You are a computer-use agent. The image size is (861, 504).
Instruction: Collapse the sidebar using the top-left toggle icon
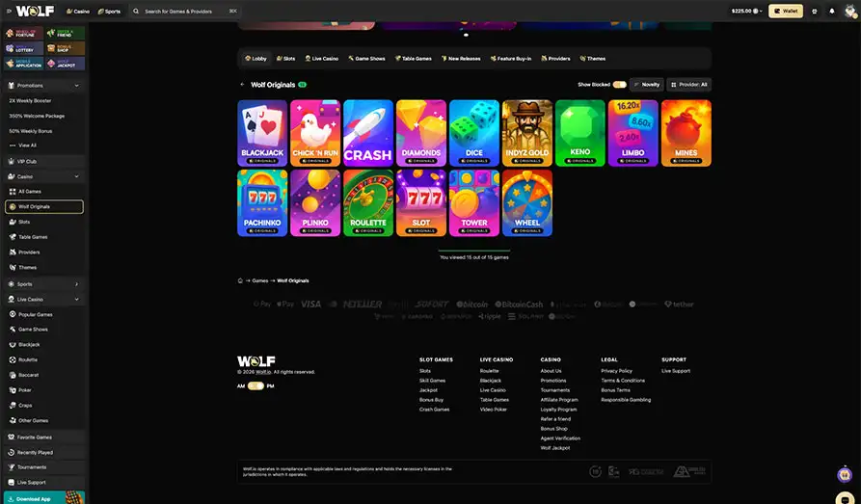(x=9, y=11)
